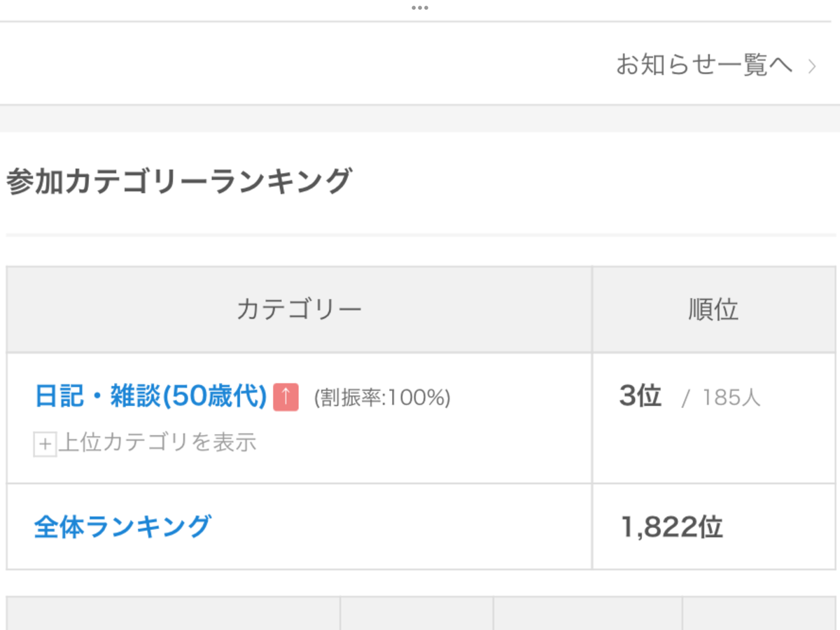Click the 185人 participant count
The height and width of the screenshot is (630, 840).
pos(731,398)
